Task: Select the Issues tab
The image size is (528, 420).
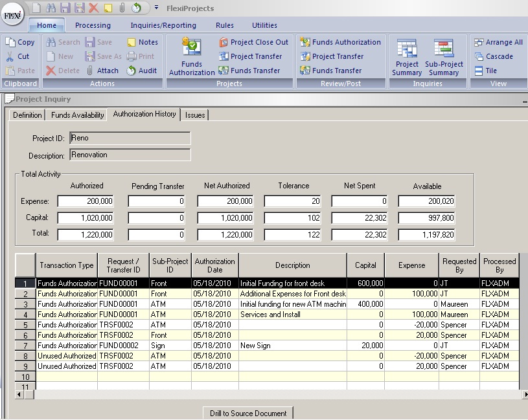Action: pos(195,115)
